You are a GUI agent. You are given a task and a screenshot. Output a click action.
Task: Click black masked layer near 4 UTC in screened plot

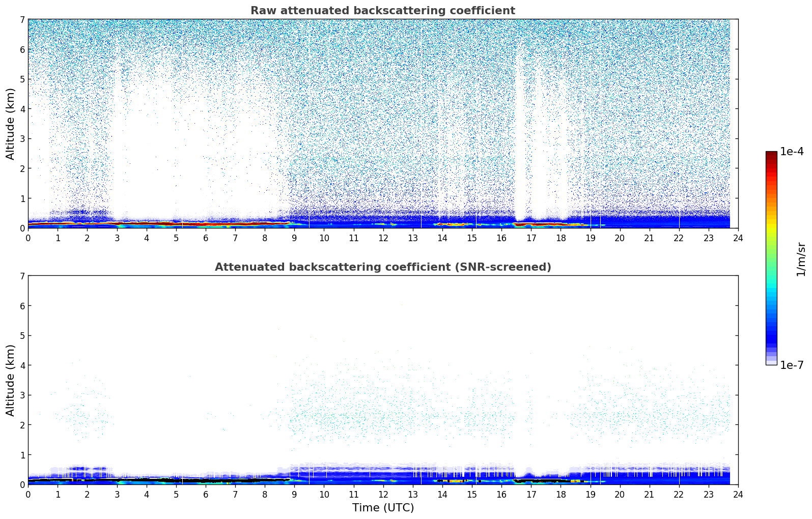click(x=147, y=479)
